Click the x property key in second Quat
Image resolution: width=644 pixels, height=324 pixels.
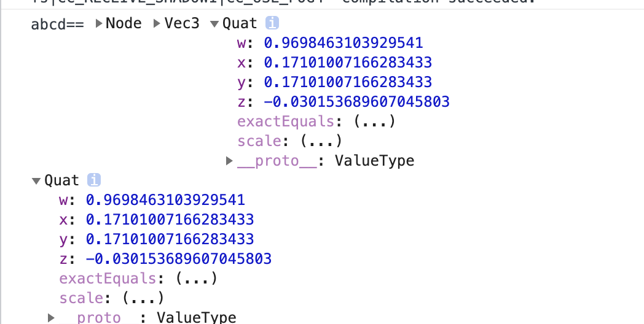click(65, 220)
